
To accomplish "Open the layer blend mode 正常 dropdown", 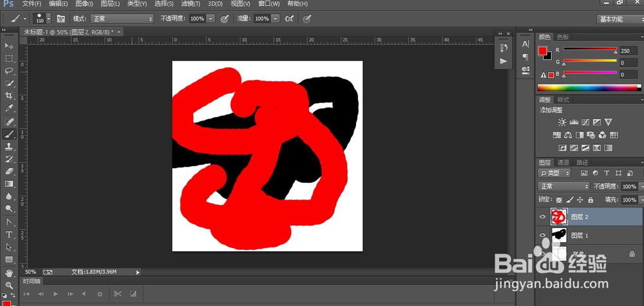I will tap(563, 186).
